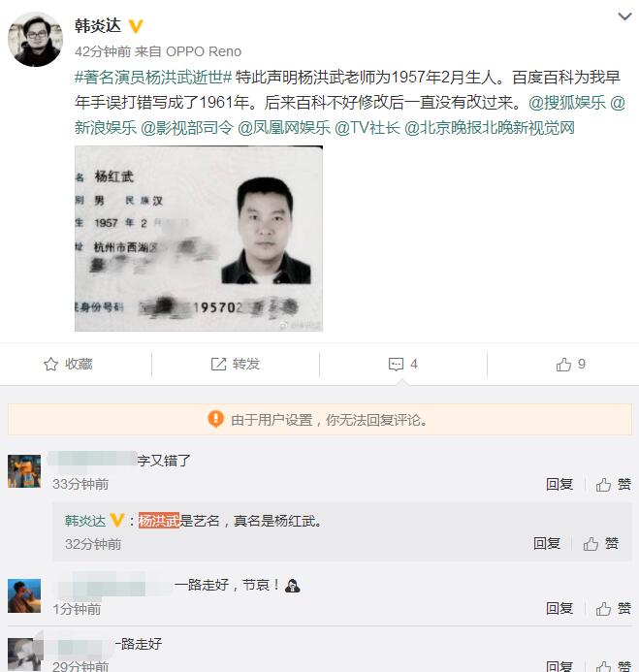Click the orange warning notice icon
The image size is (639, 672).
tap(215, 420)
